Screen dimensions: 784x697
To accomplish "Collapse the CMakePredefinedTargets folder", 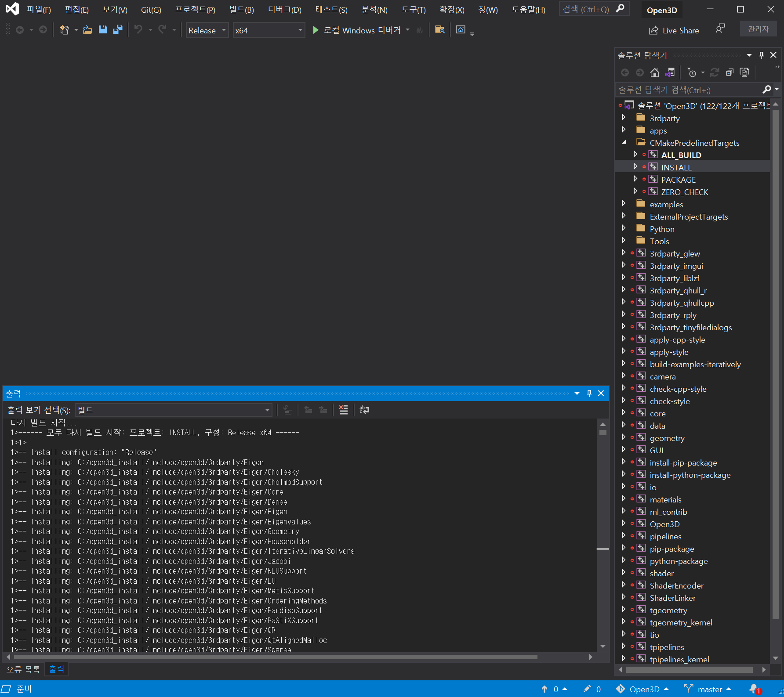I will [x=624, y=142].
